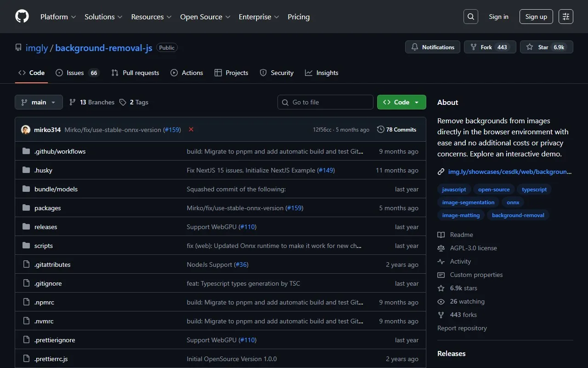Image resolution: width=588 pixels, height=368 pixels.
Task: Open the Insights tab
Action: coord(322,73)
